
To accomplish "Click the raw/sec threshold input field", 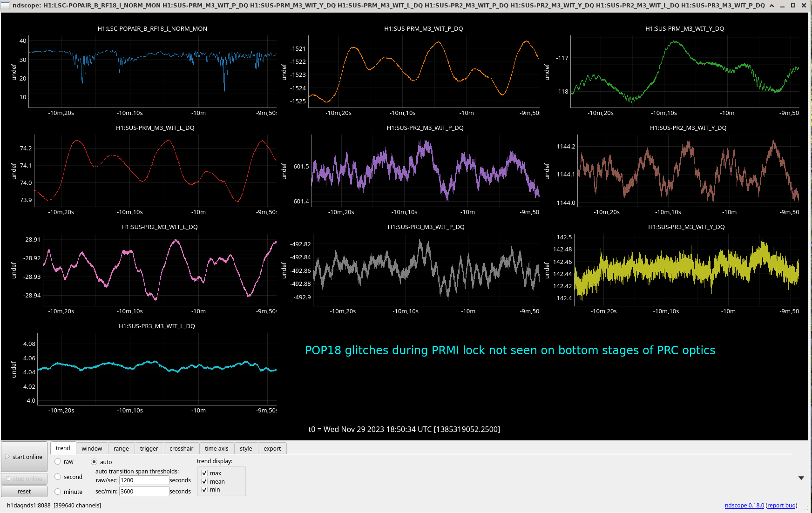I will [144, 480].
